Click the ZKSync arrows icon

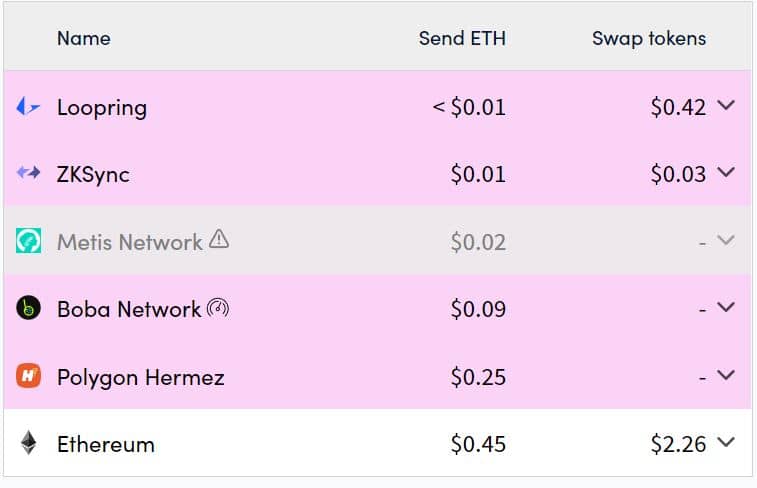(x=29, y=174)
